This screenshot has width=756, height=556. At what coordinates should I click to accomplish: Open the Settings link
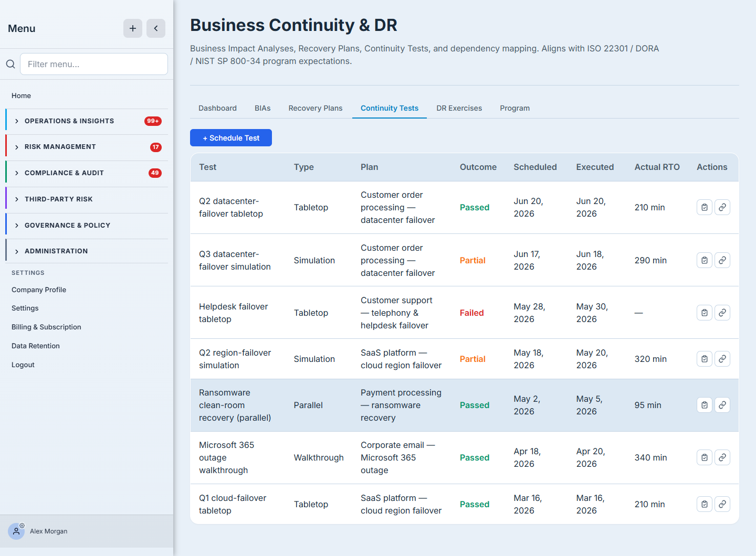25,308
